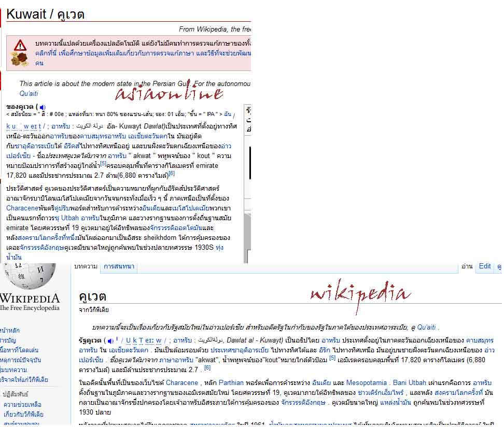Open the Qu'aiti link in Wikipedia hatnote
Viewport: 504px width, 427px height.
(x=426, y=328)
